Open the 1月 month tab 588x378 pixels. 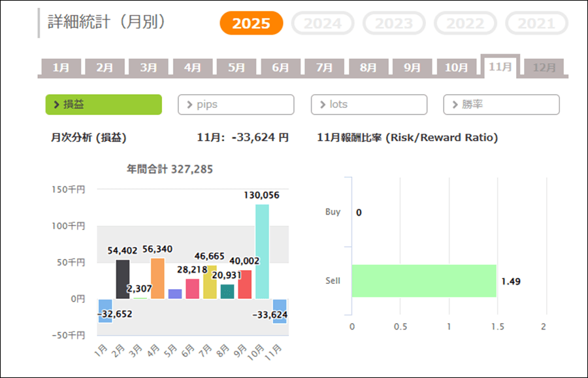tap(61, 67)
